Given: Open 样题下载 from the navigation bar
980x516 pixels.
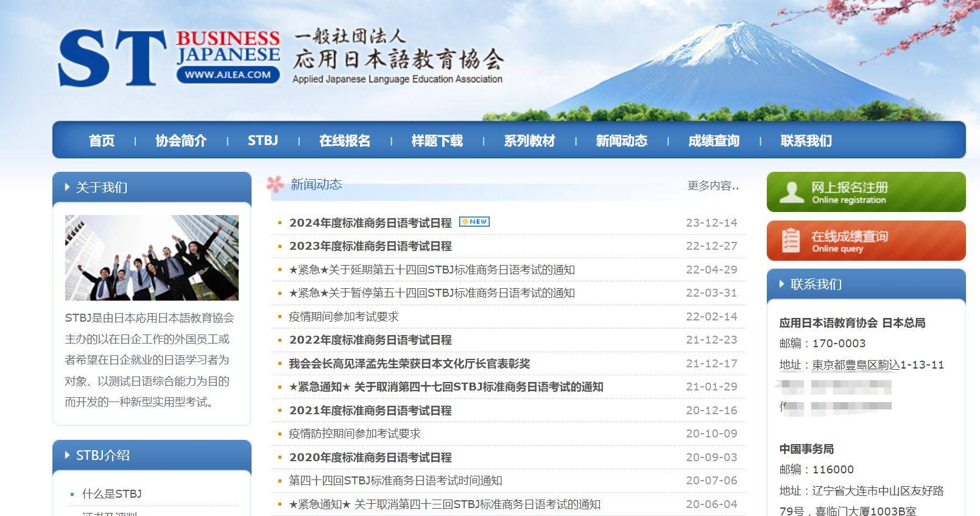Looking at the screenshot, I should tap(437, 141).
